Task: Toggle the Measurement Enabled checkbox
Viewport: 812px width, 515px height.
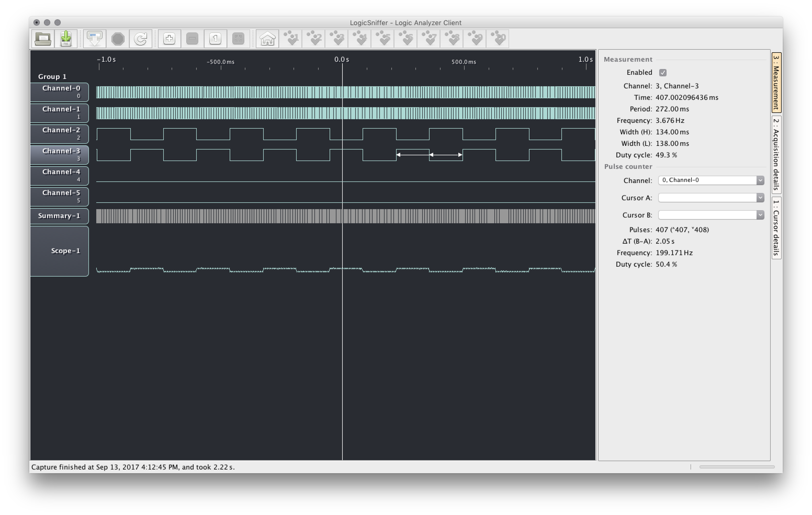Action: tap(662, 72)
